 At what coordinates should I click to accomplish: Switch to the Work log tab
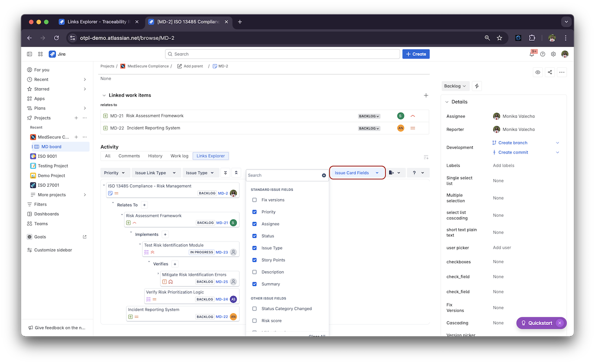tap(179, 156)
